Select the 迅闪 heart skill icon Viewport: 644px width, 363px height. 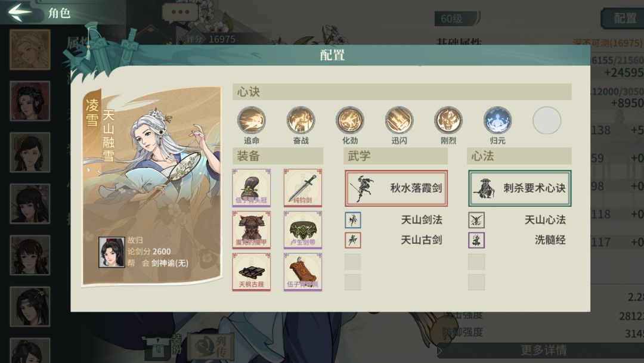point(399,120)
